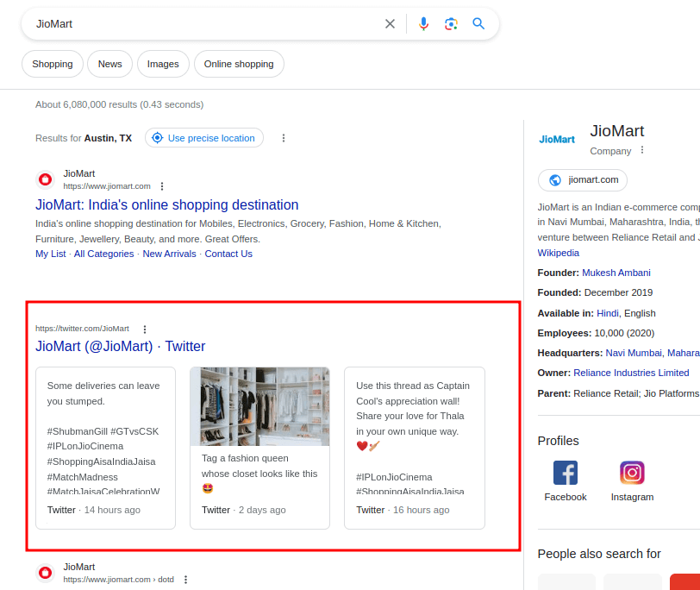Follow the Mukesh Ambani founder link
Screen dimensions: 700x590
(x=616, y=273)
